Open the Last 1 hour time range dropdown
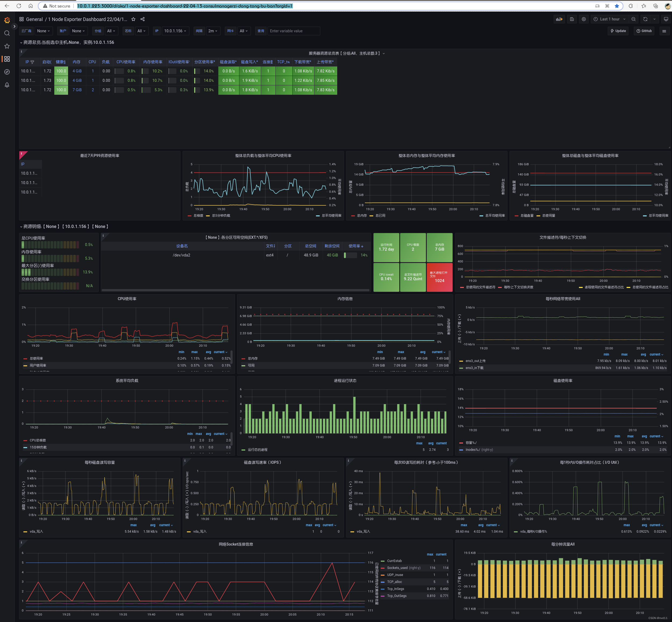Viewport: 672px width, 622px height. [x=609, y=19]
